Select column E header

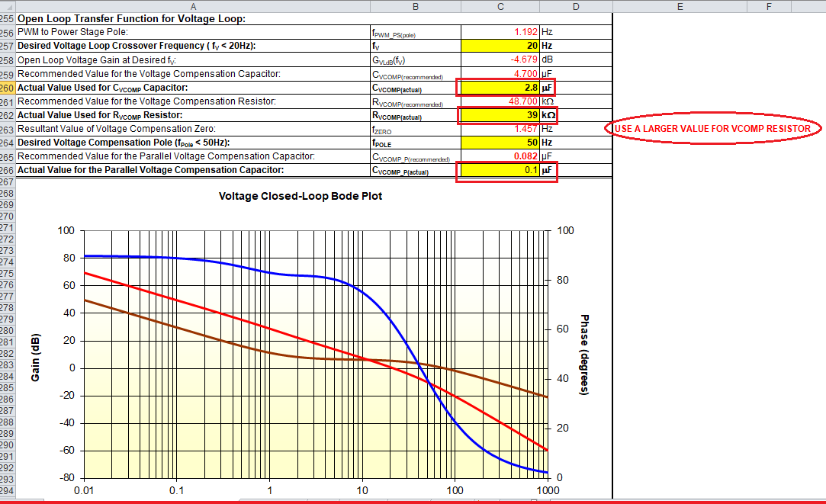pyautogui.click(x=680, y=6)
